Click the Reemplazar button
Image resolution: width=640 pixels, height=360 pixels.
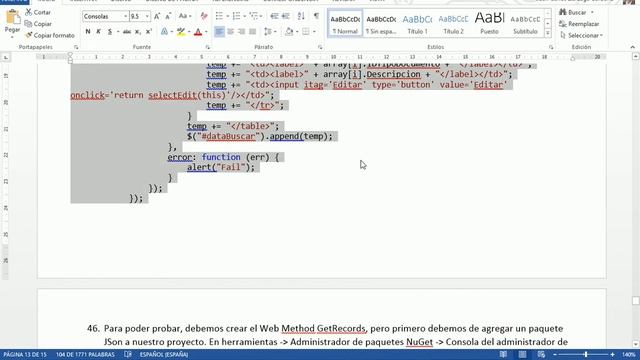coord(579,24)
